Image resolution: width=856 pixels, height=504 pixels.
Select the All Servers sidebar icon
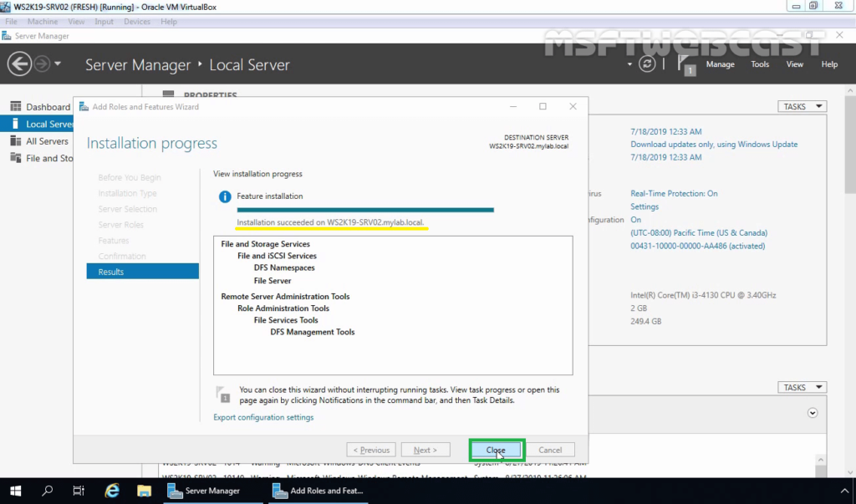(x=16, y=141)
